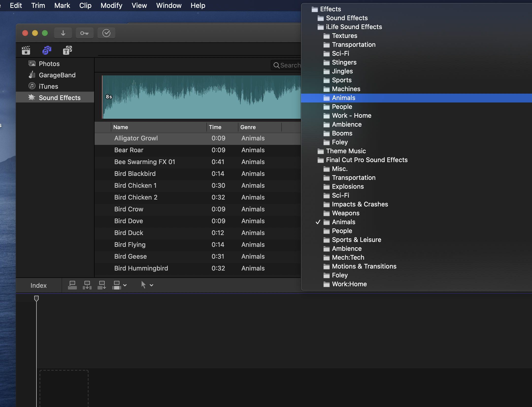Image resolution: width=532 pixels, height=407 pixels.
Task: Show background tasks checkmark circle button
Action: [106, 33]
